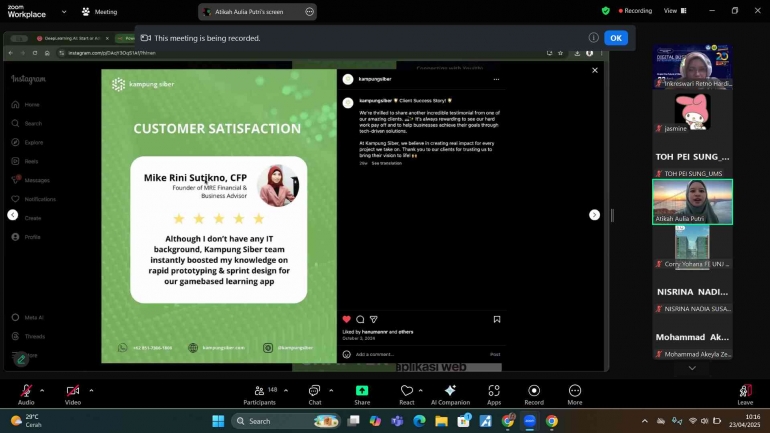The width and height of the screenshot is (770, 433).
Task: Open Meta AI in Instagram sidebar
Action: coord(28,318)
